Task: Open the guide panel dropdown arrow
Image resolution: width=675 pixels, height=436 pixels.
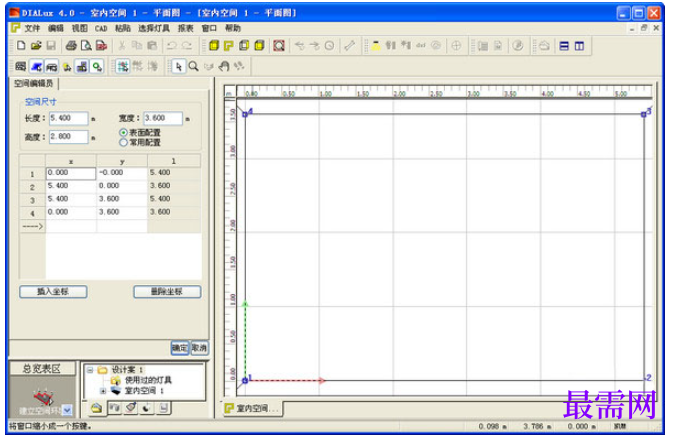Action: point(67,410)
